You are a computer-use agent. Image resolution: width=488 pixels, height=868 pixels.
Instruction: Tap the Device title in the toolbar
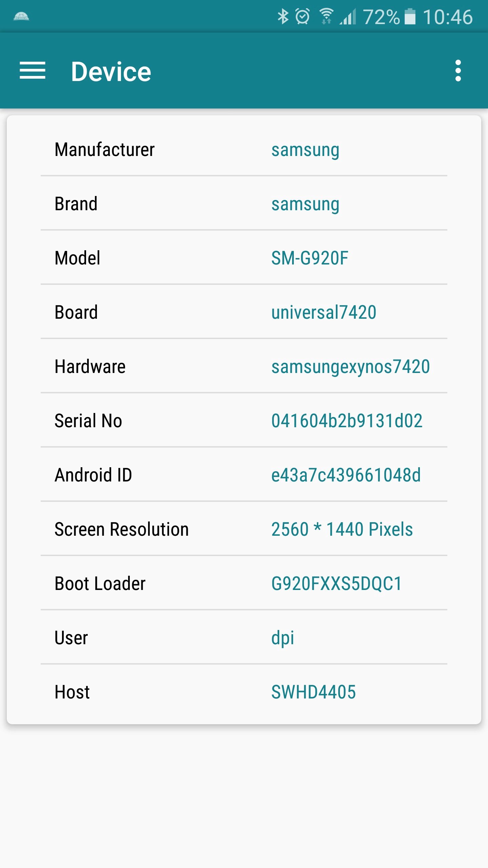[x=111, y=72]
